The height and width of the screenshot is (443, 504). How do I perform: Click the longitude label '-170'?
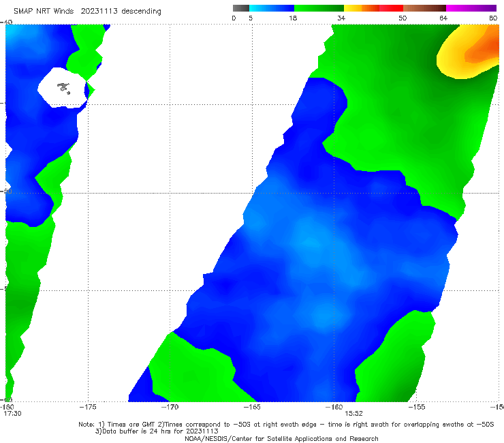tap(170, 407)
